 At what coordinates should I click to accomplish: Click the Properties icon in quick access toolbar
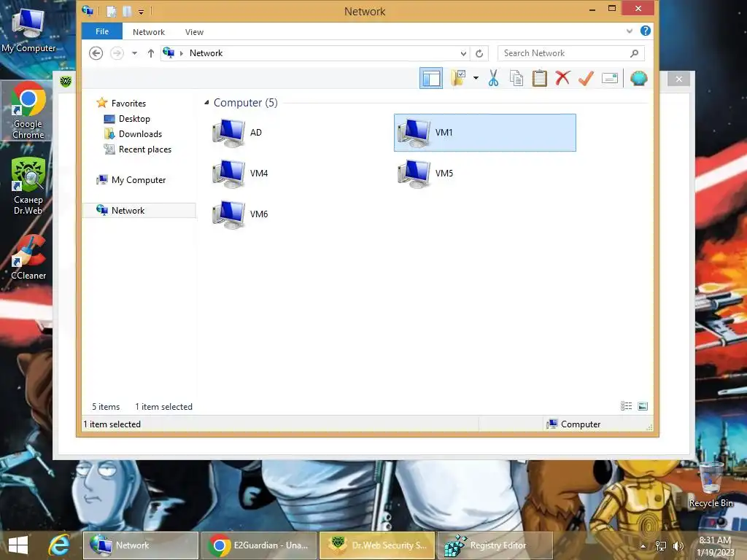[112, 11]
